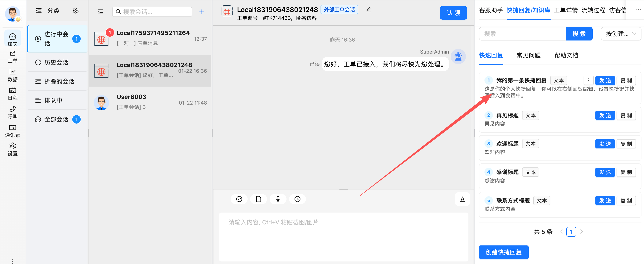Open text formatting with the A icon

pyautogui.click(x=462, y=199)
